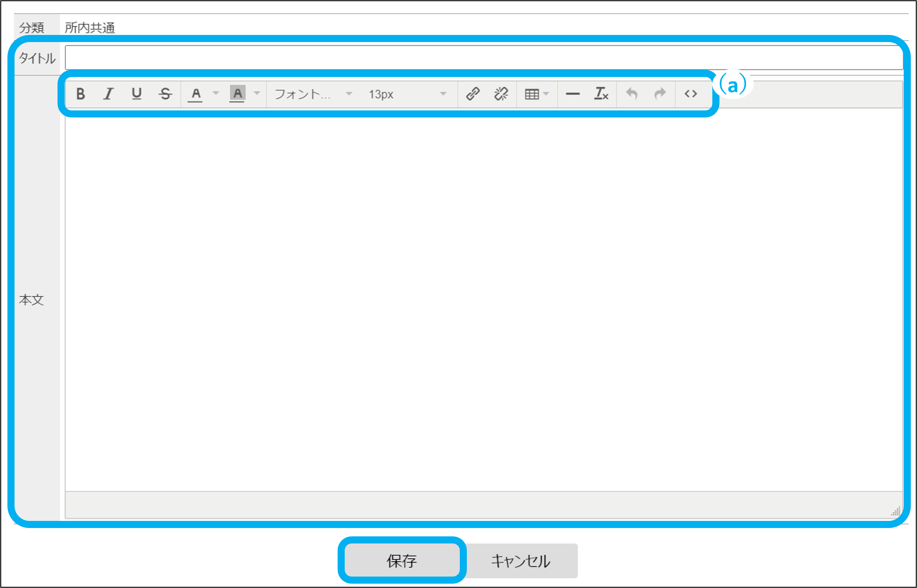Open the フォント font family dropdown
The height and width of the screenshot is (588, 917).
point(313,94)
